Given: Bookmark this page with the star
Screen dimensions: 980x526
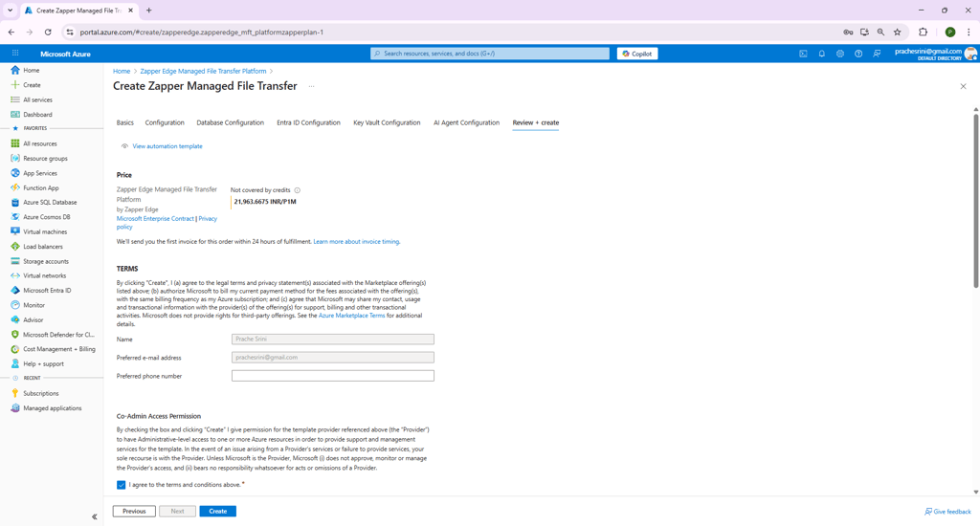Looking at the screenshot, I should click(x=898, y=32).
